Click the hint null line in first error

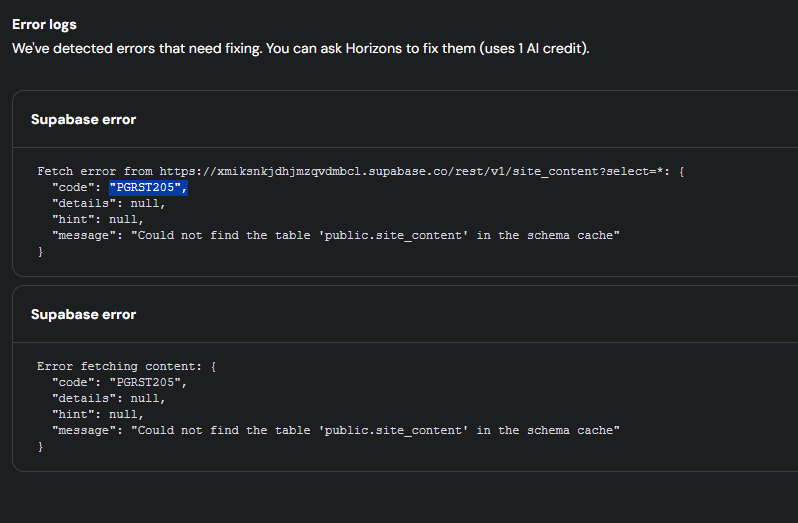98,219
